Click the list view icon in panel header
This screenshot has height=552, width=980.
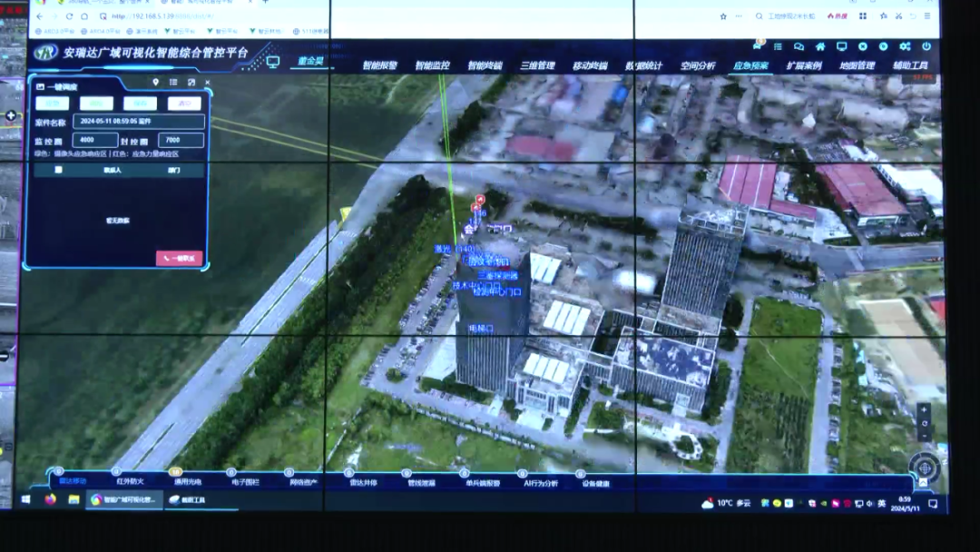(173, 83)
